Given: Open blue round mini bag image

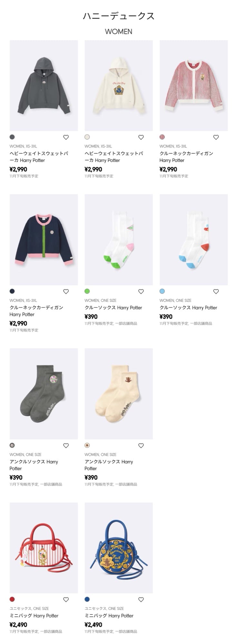Looking at the screenshot, I should [119, 548].
